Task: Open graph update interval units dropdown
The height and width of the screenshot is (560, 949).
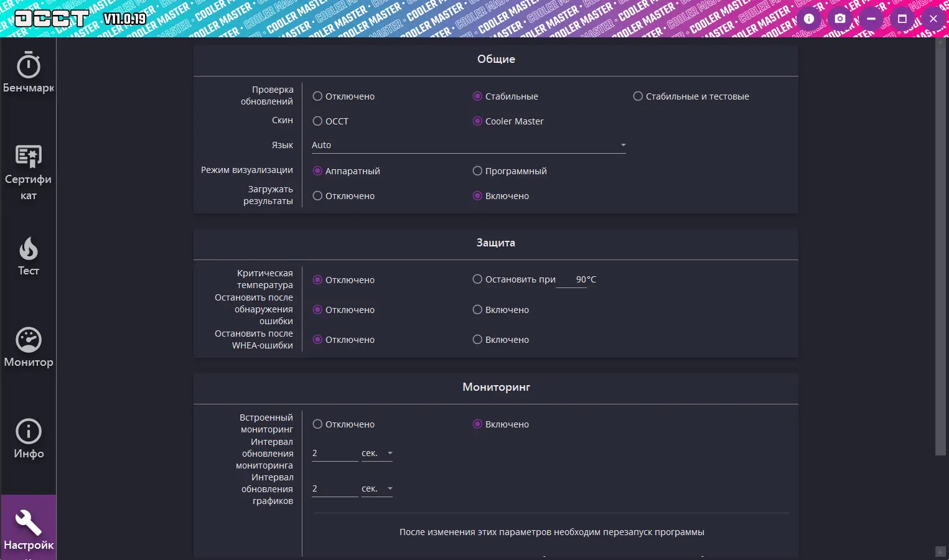Action: pyautogui.click(x=377, y=489)
